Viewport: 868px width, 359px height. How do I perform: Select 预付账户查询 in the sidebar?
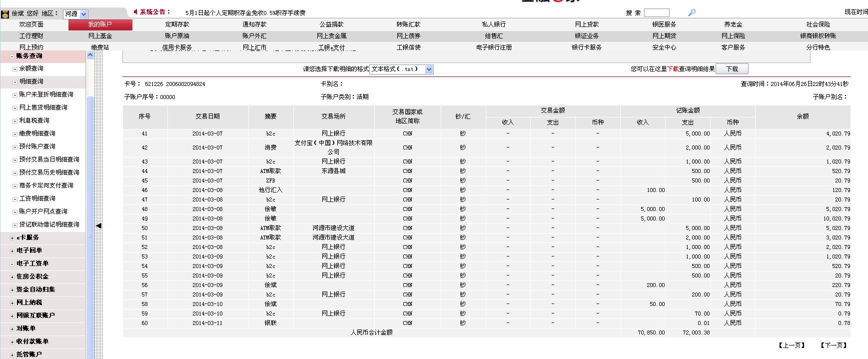(x=37, y=147)
